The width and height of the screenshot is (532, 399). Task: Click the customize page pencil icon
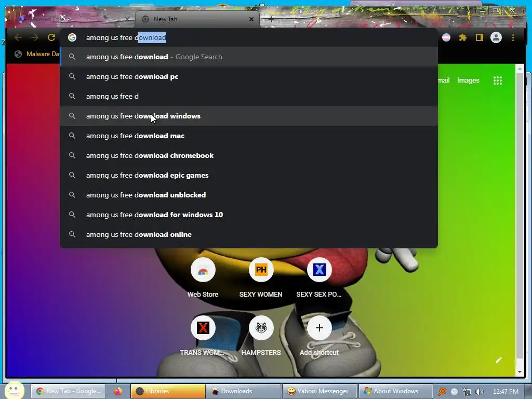click(x=498, y=361)
